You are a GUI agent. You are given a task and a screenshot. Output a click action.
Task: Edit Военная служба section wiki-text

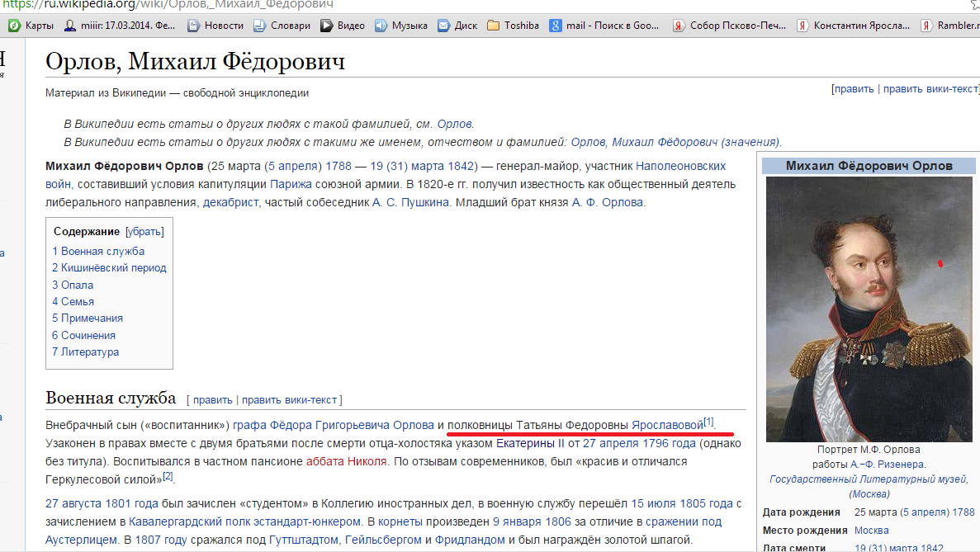pyautogui.click(x=289, y=399)
